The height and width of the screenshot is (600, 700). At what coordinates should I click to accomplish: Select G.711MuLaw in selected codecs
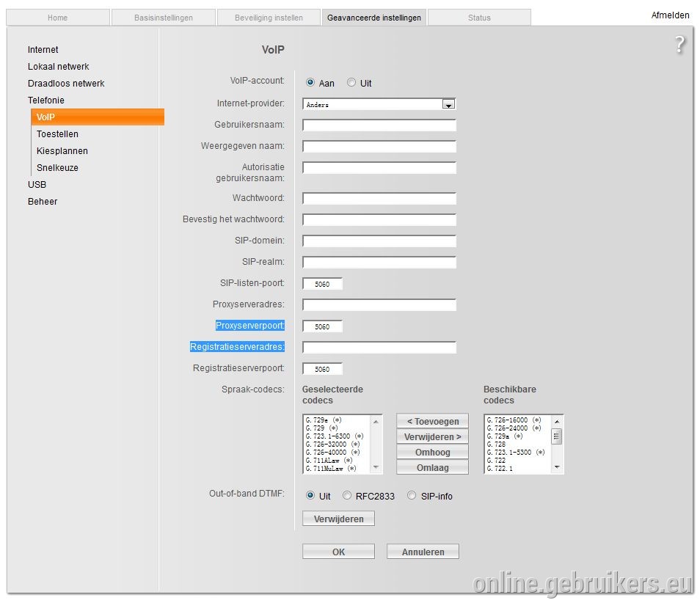(331, 468)
